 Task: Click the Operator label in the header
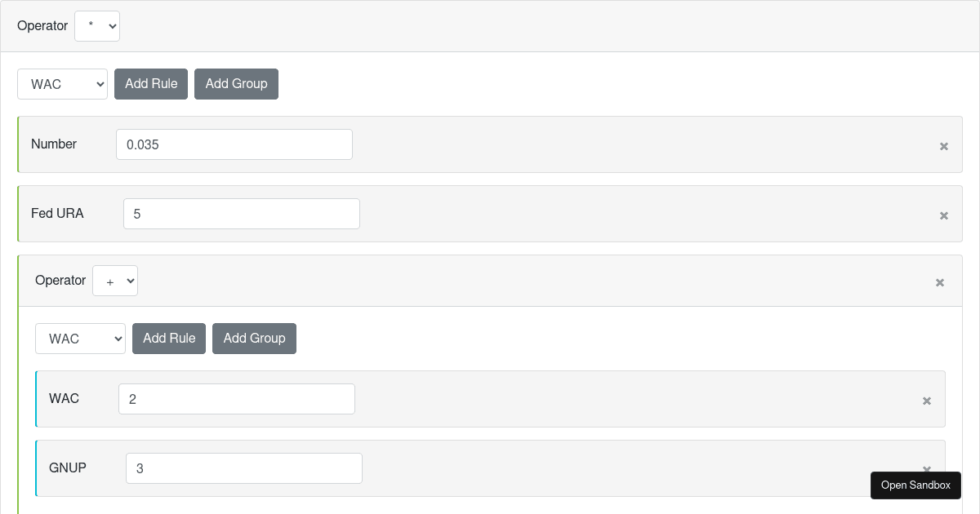point(42,25)
